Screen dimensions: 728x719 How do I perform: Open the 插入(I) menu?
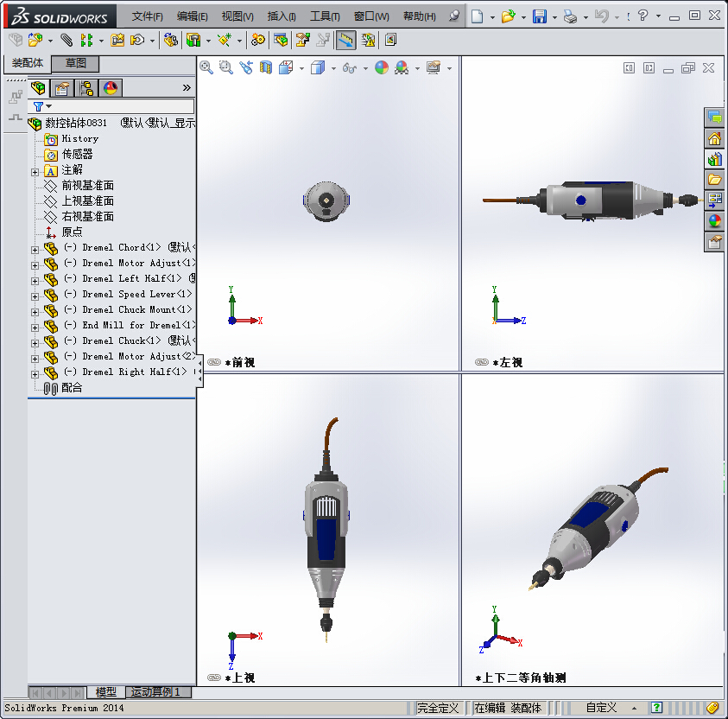click(282, 16)
